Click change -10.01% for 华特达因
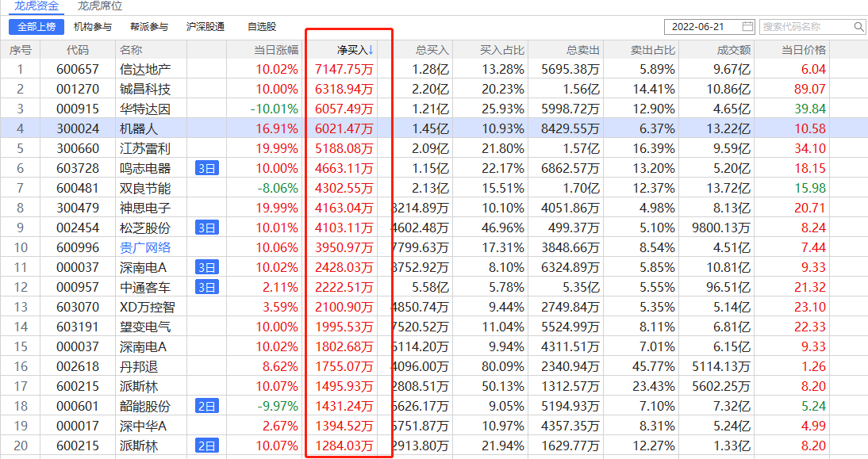The height and width of the screenshot is (459, 868). point(274,109)
